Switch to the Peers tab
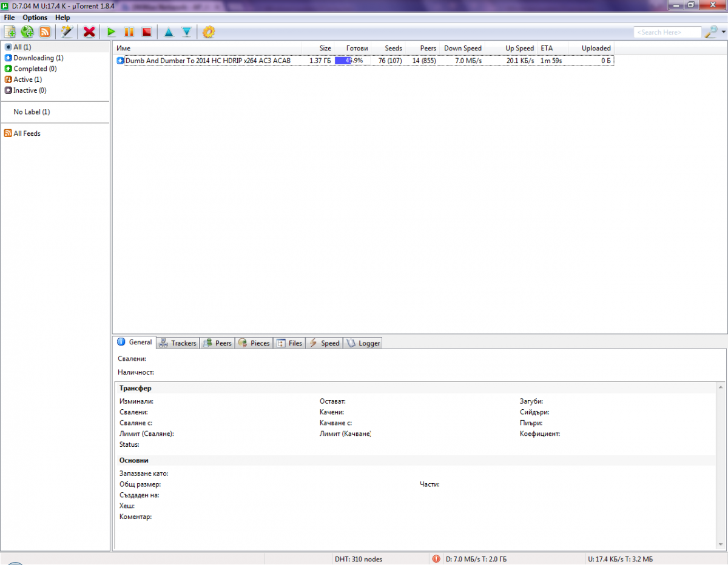The height and width of the screenshot is (565, 728). [218, 343]
